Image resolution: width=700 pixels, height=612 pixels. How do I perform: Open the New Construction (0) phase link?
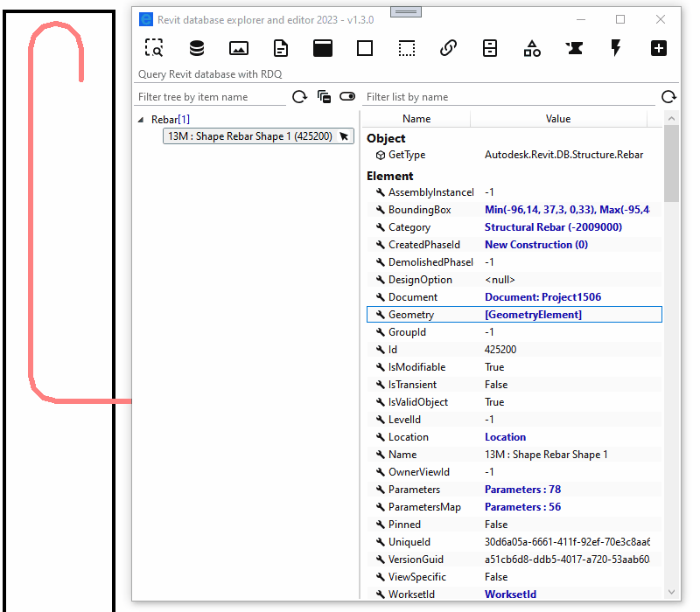[536, 245]
